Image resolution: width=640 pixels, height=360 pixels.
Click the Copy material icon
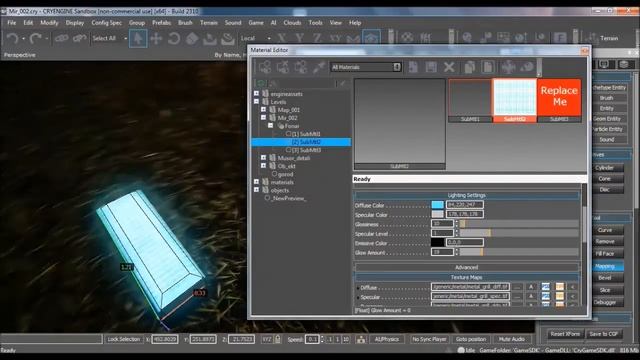click(x=470, y=67)
